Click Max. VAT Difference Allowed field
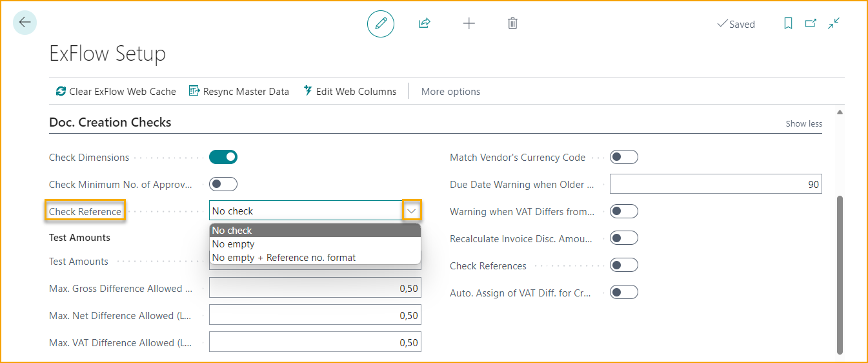 pyautogui.click(x=315, y=342)
